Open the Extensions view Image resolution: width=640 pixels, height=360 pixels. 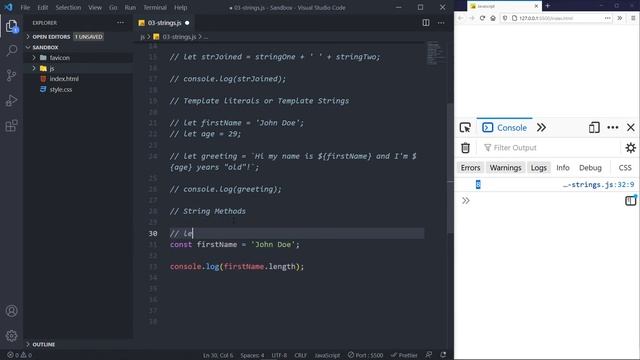(x=11, y=125)
